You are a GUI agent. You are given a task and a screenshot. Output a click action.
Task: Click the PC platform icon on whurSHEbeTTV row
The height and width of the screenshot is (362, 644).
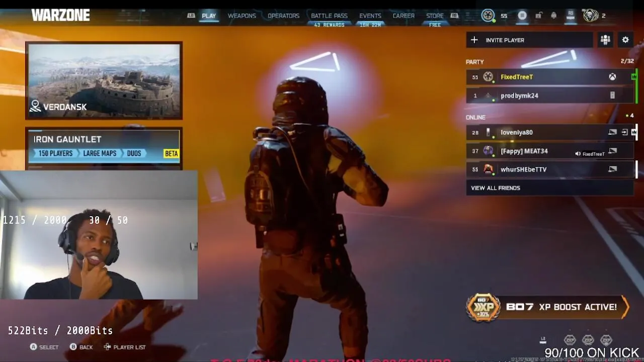tap(612, 169)
